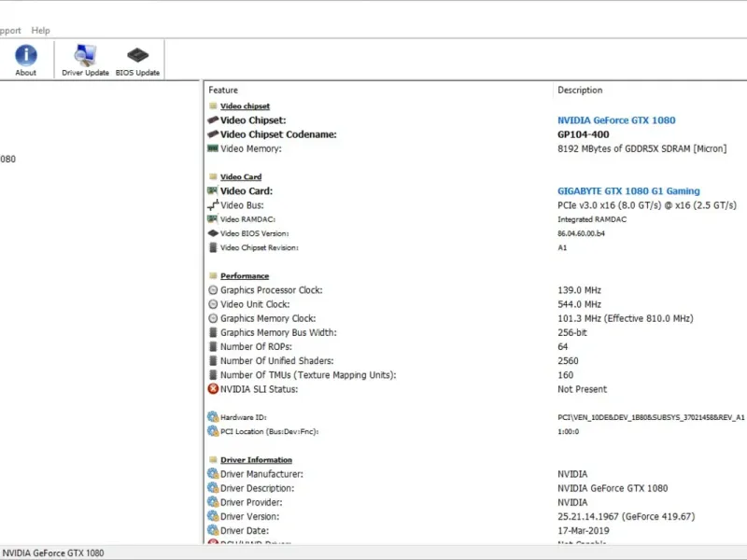Click the gear icon beside PCI Location
The height and width of the screenshot is (560, 747).
click(x=213, y=431)
